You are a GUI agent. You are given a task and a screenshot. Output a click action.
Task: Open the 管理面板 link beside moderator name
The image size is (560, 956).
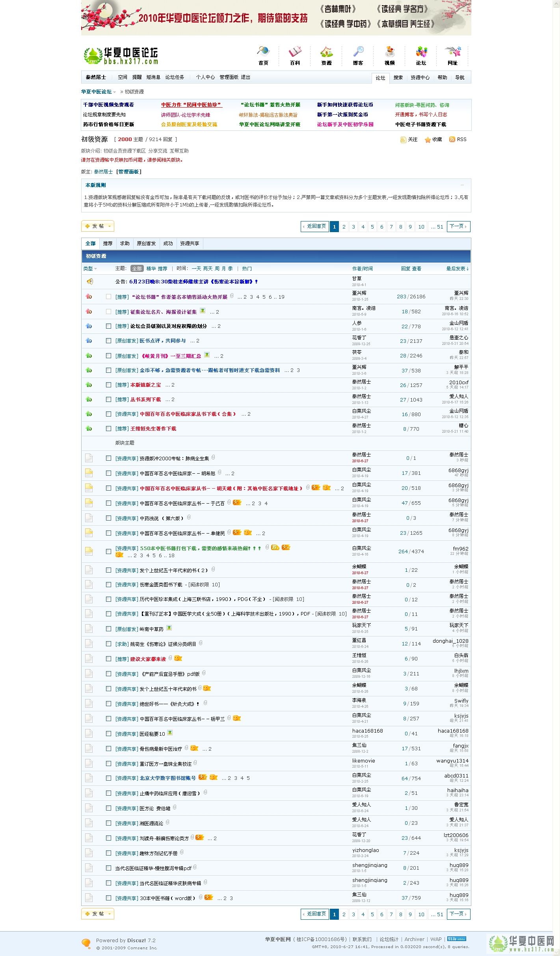[x=129, y=172]
